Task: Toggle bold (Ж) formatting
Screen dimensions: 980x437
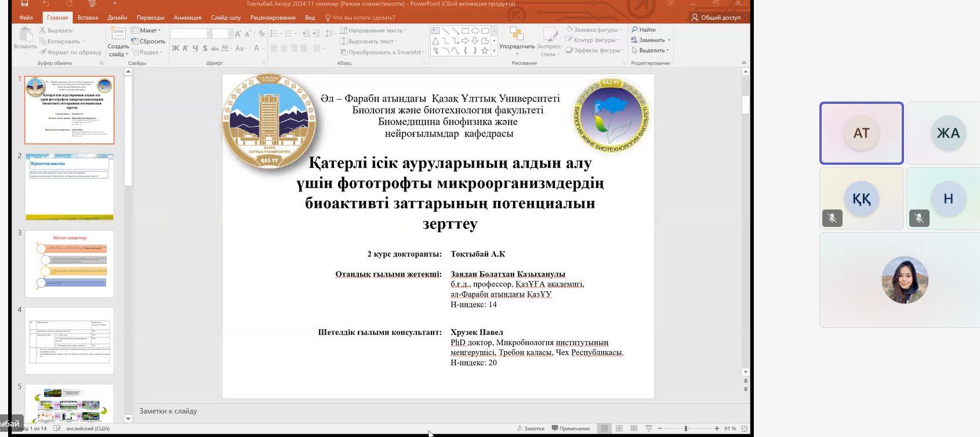Action: (175, 48)
